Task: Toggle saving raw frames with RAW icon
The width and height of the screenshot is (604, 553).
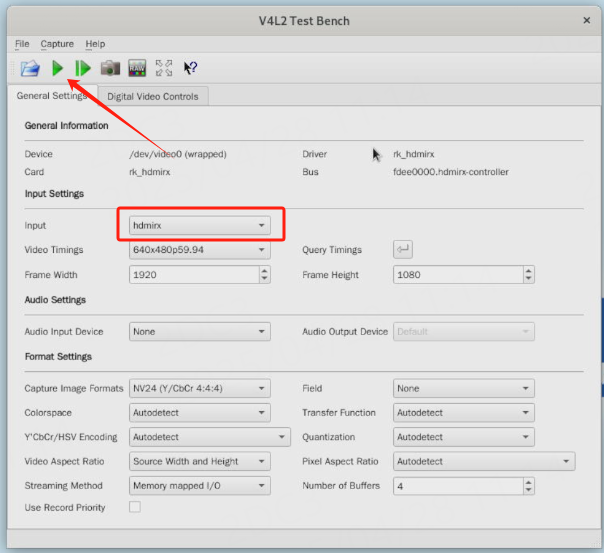Action: (137, 68)
